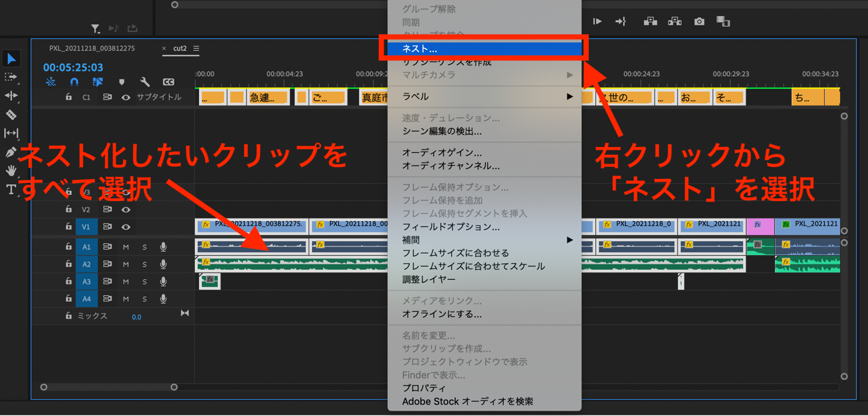Open the cut2 panel hamburger menu
The height and width of the screenshot is (416, 868).
click(x=197, y=48)
